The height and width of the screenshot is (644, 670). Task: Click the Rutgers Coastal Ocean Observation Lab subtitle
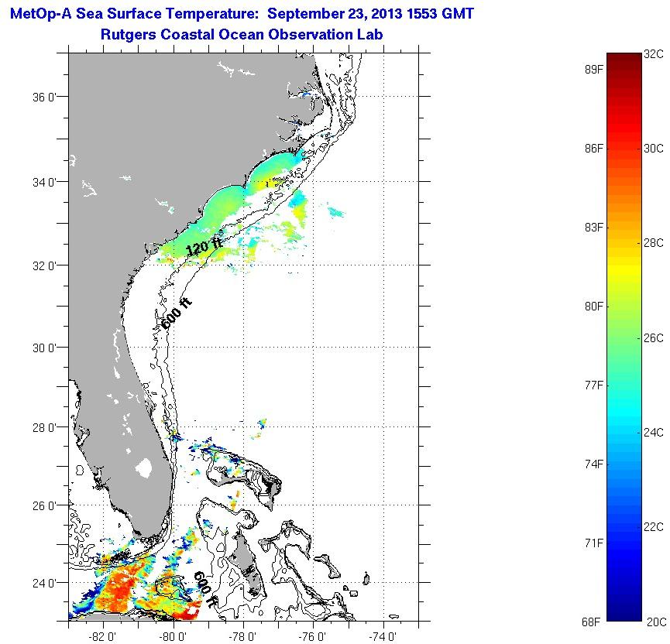pos(242,35)
